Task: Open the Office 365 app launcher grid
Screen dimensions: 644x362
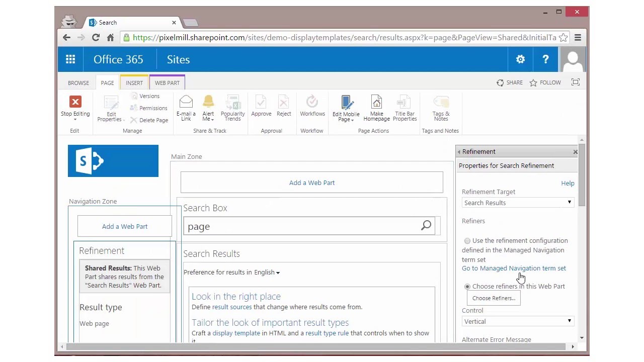Action: pos(70,59)
